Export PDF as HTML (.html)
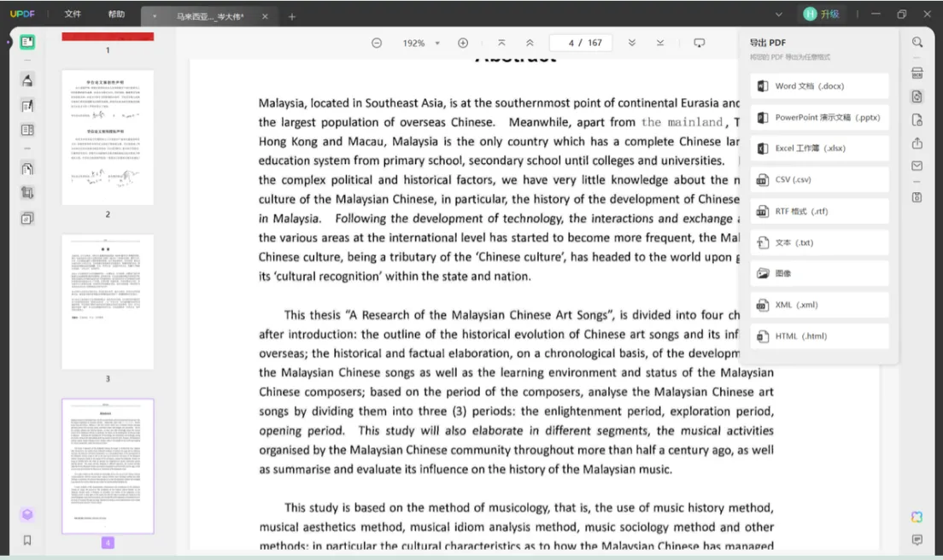 [818, 336]
